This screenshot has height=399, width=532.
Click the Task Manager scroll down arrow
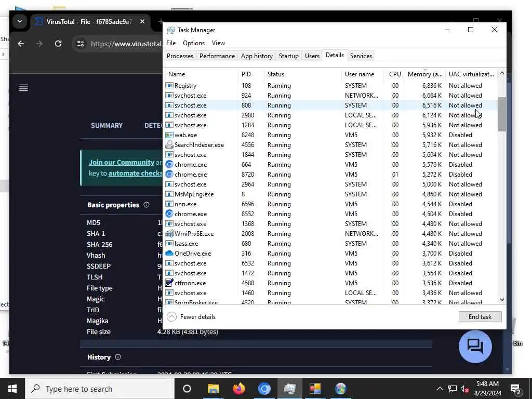[502, 300]
